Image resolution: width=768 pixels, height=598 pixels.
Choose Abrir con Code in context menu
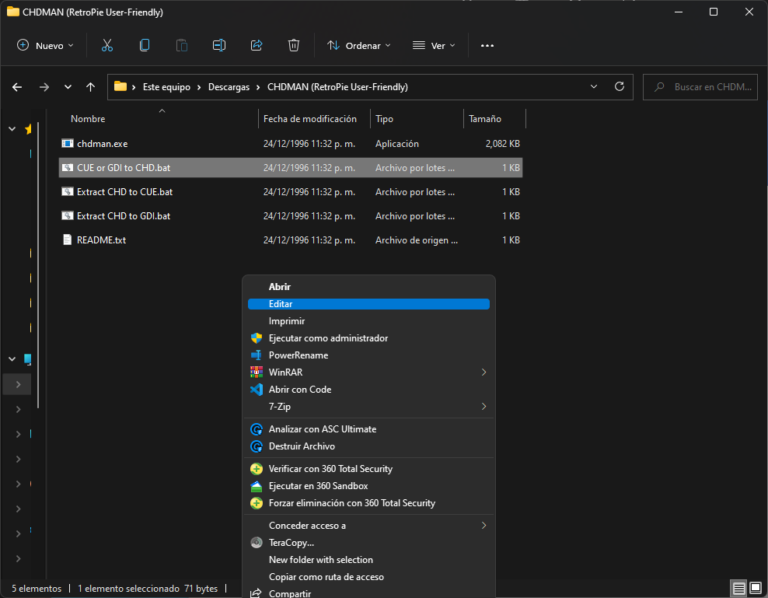[x=300, y=389]
